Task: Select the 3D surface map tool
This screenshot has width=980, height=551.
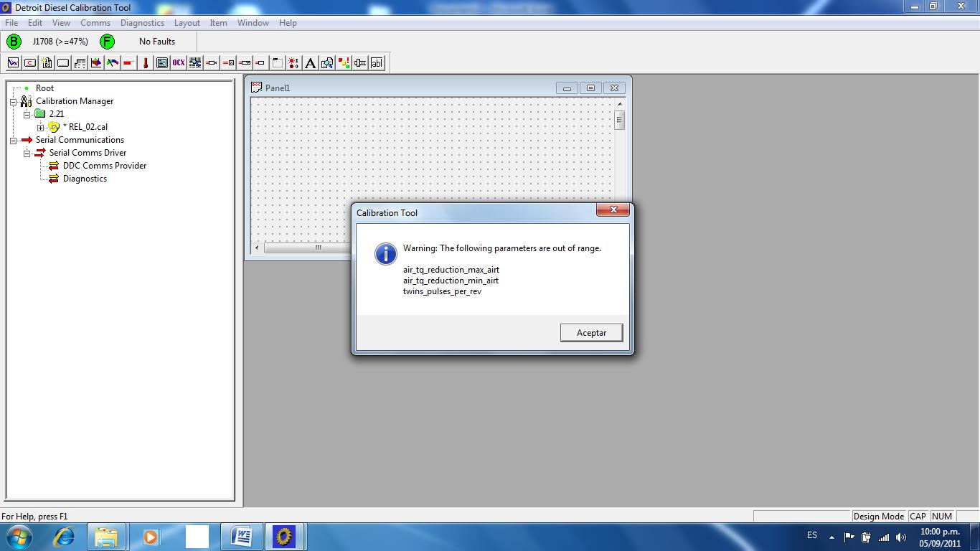Action: tap(96, 63)
